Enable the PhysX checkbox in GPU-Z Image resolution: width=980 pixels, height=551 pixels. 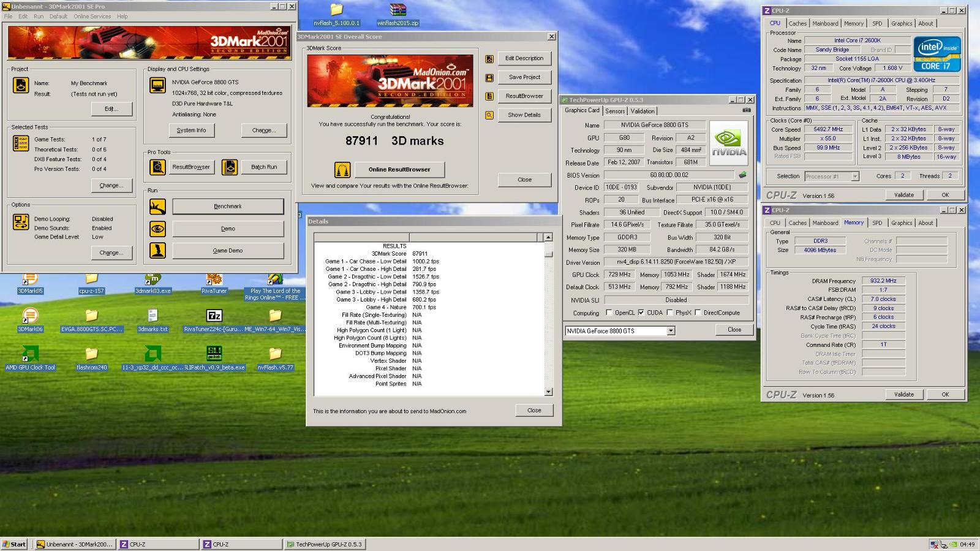(669, 313)
